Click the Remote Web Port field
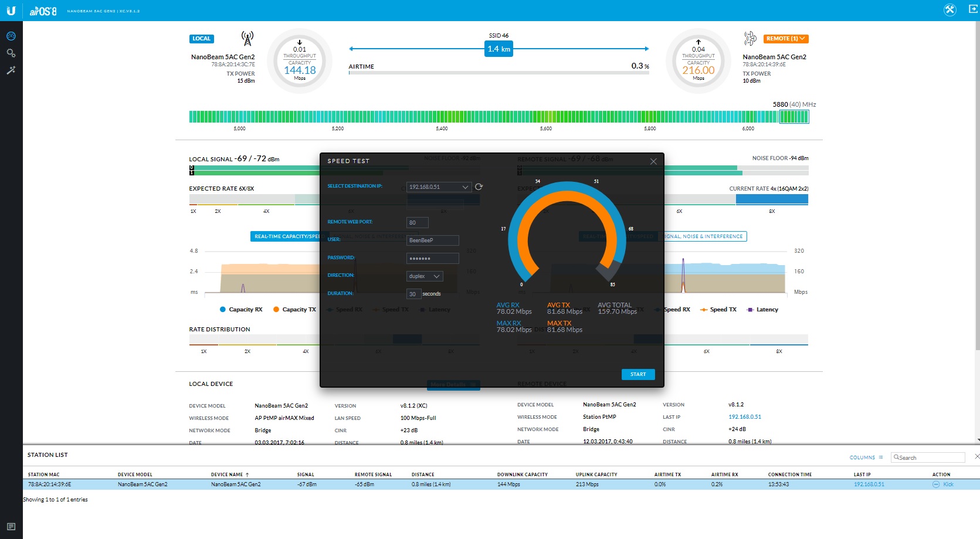 point(418,223)
